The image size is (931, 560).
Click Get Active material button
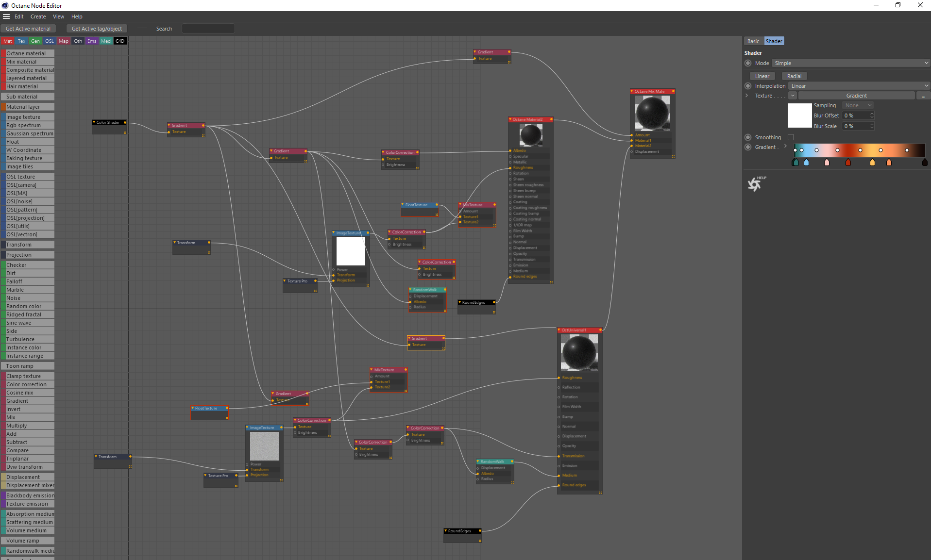tap(28, 29)
